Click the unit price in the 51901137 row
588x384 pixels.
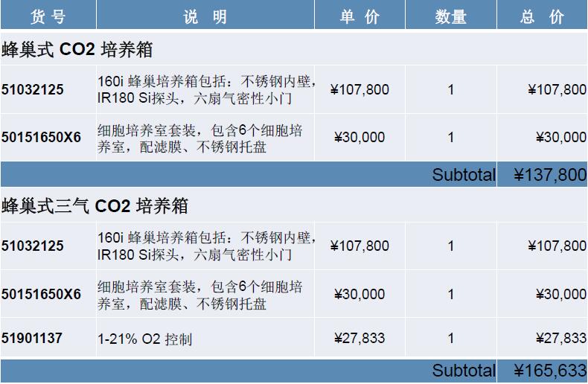tap(359, 339)
